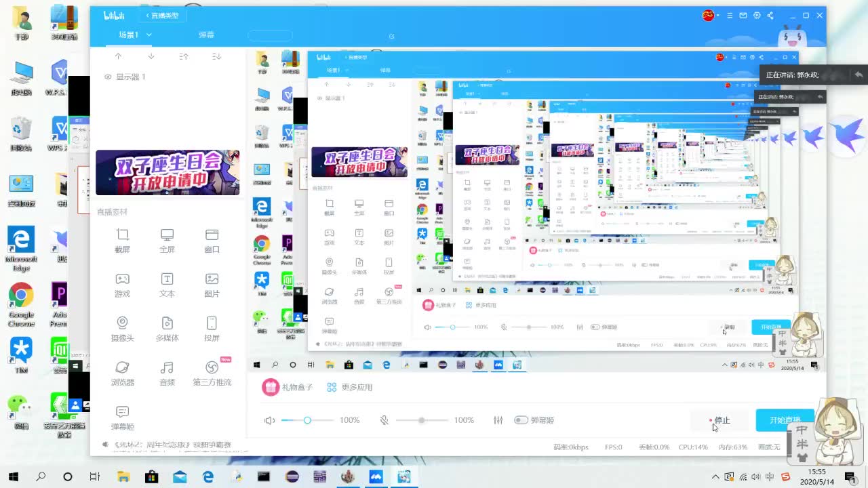Add a 文本 text source
Image resolution: width=868 pixels, height=488 pixels.
pyautogui.click(x=167, y=285)
